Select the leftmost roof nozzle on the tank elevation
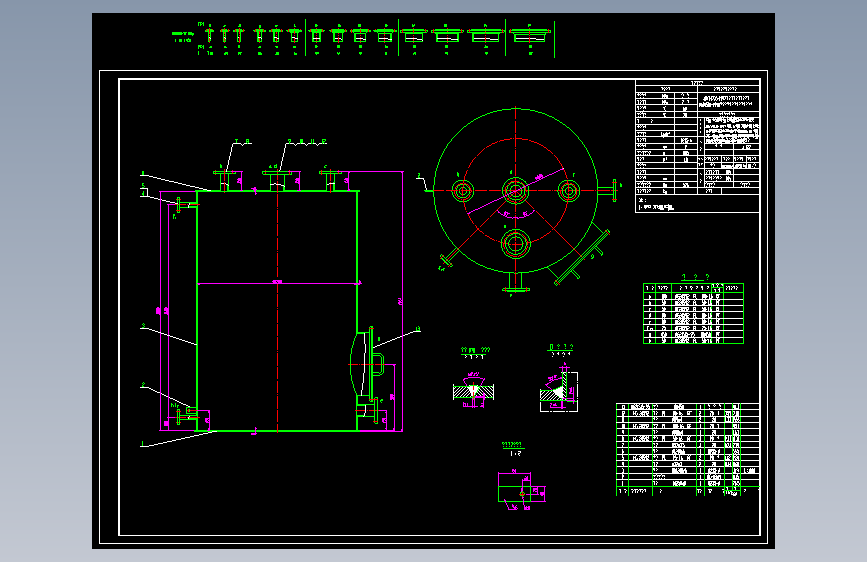This screenshot has width=867, height=562. tap(224, 180)
